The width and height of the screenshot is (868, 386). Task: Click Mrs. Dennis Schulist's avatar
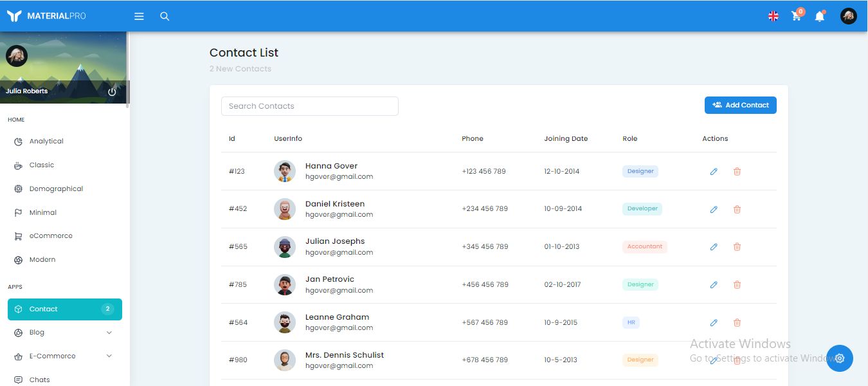tap(285, 360)
